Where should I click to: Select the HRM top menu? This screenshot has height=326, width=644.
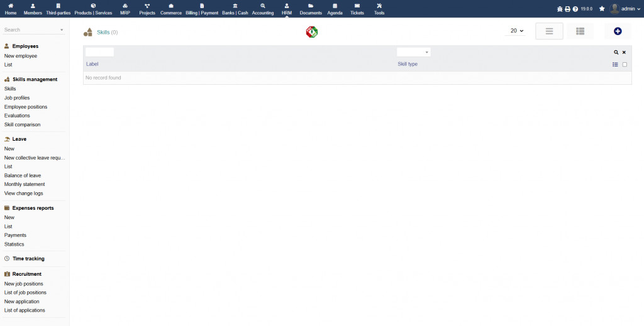287,9
